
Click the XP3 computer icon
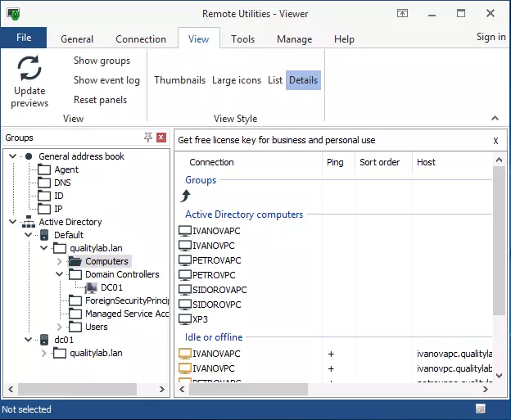(x=185, y=319)
